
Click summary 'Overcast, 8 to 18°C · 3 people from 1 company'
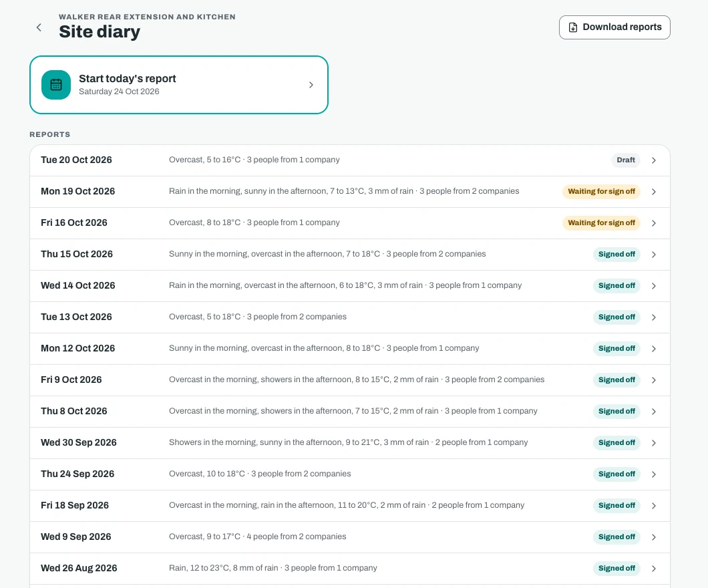click(254, 223)
